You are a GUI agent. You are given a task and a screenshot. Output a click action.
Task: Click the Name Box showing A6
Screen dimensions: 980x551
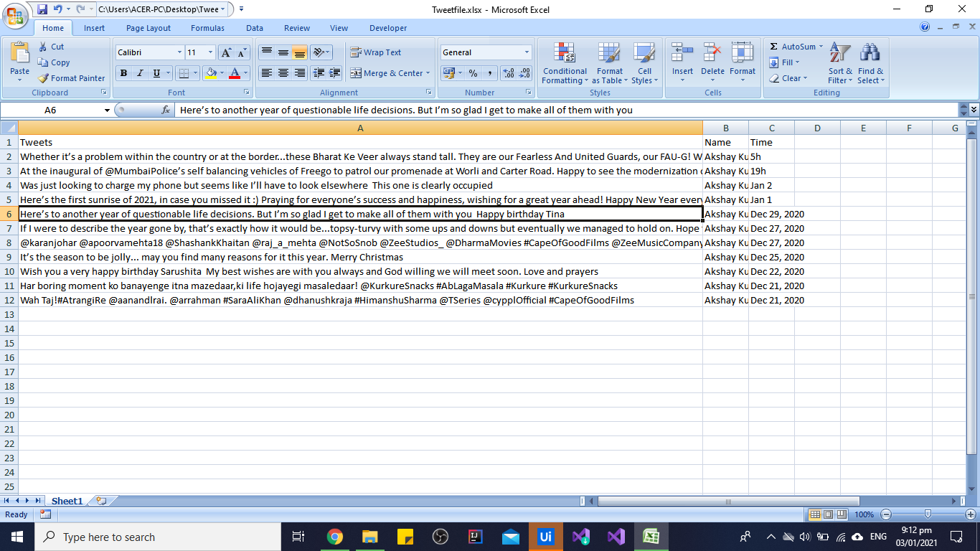[50, 110]
